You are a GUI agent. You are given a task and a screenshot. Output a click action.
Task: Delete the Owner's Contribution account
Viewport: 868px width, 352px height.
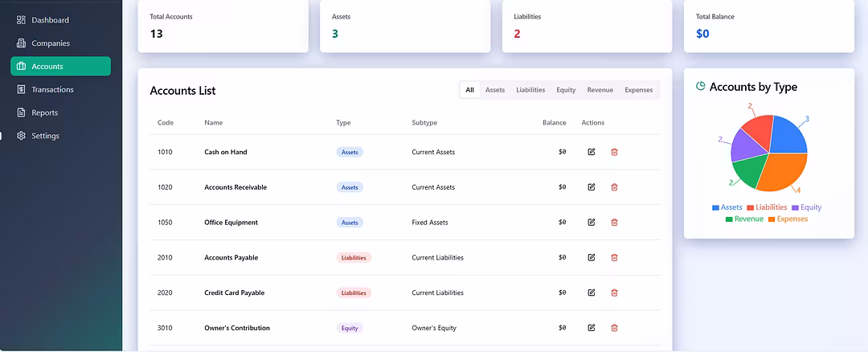tap(615, 328)
